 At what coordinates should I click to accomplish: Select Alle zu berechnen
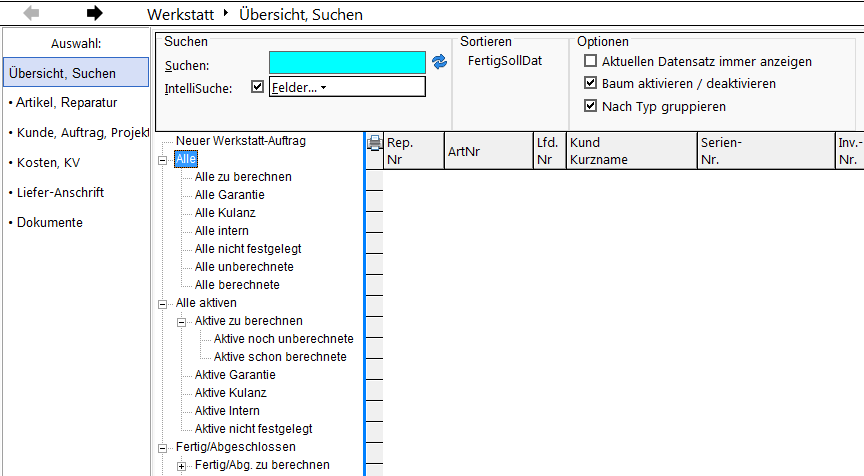[243, 177]
